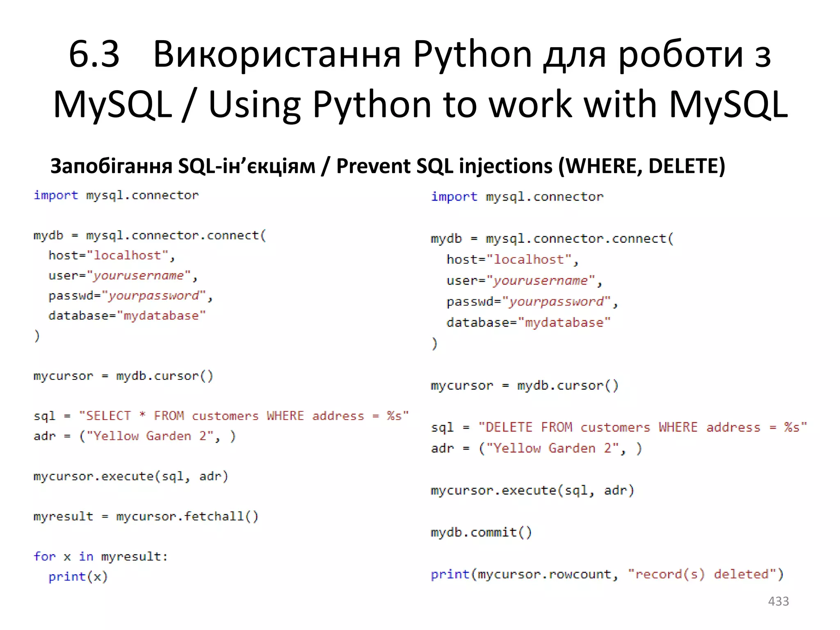Viewport: 840px width, 630px height.
Task: Click "mydb = mysql.connector.connect(" in the DELETE example
Action: (552, 239)
